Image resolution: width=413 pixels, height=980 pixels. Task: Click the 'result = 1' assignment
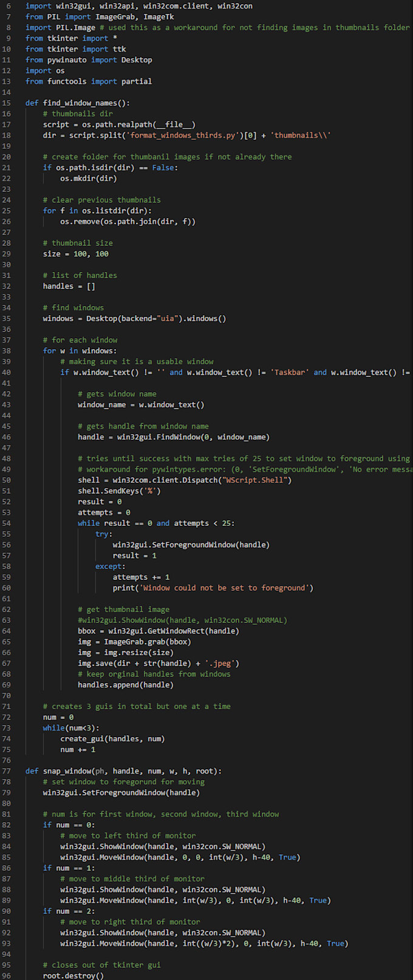tap(135, 556)
